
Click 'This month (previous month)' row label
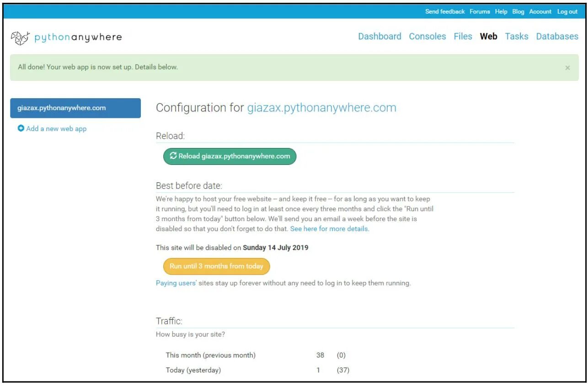211,355
